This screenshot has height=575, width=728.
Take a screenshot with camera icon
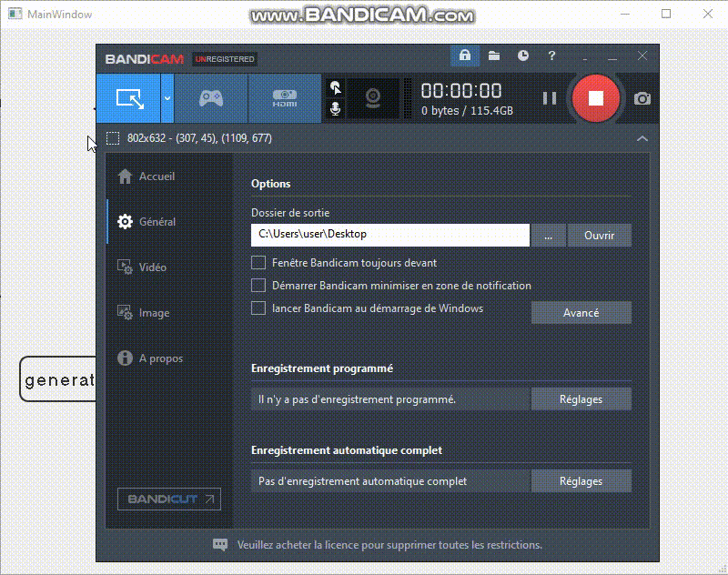[642, 99]
